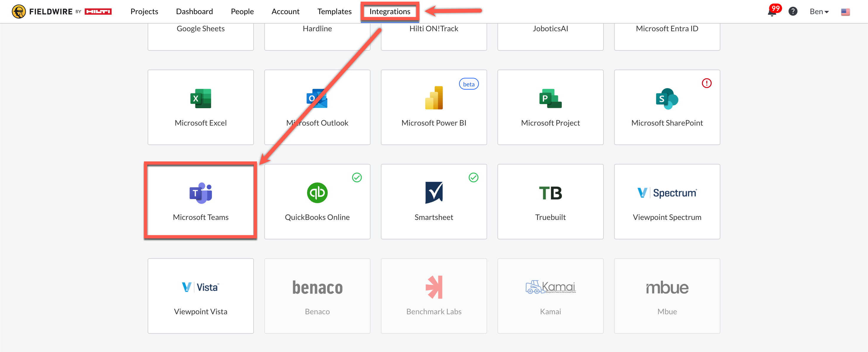Click the Microsoft SharePoint logo icon
The height and width of the screenshot is (352, 868).
[x=667, y=98]
